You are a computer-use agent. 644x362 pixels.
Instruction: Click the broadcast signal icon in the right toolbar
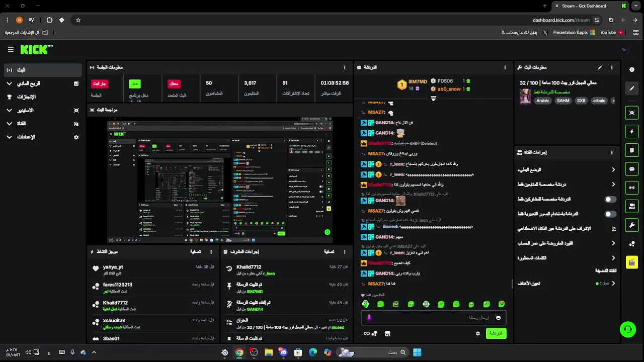click(x=632, y=188)
